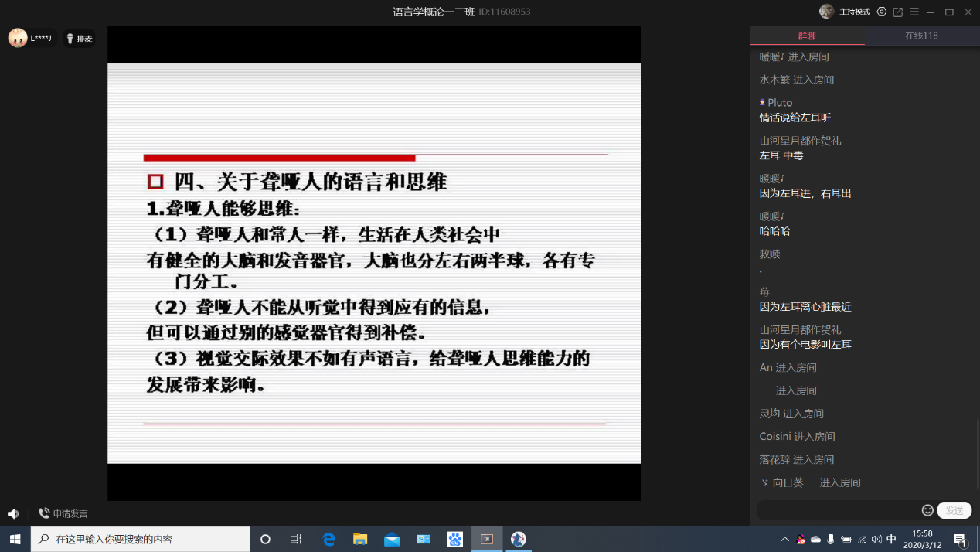Viewport: 980px width, 552px height.
Task: Open the emoji picker smiley icon
Action: pyautogui.click(x=927, y=510)
